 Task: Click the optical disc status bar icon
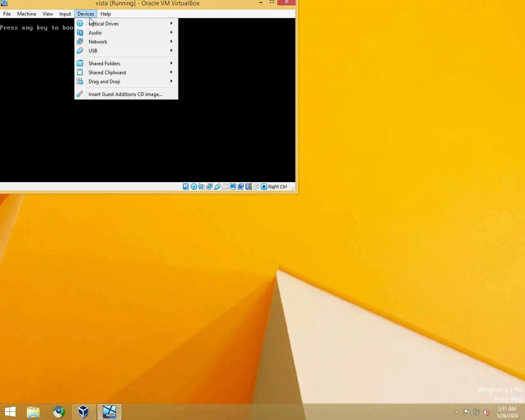[194, 187]
